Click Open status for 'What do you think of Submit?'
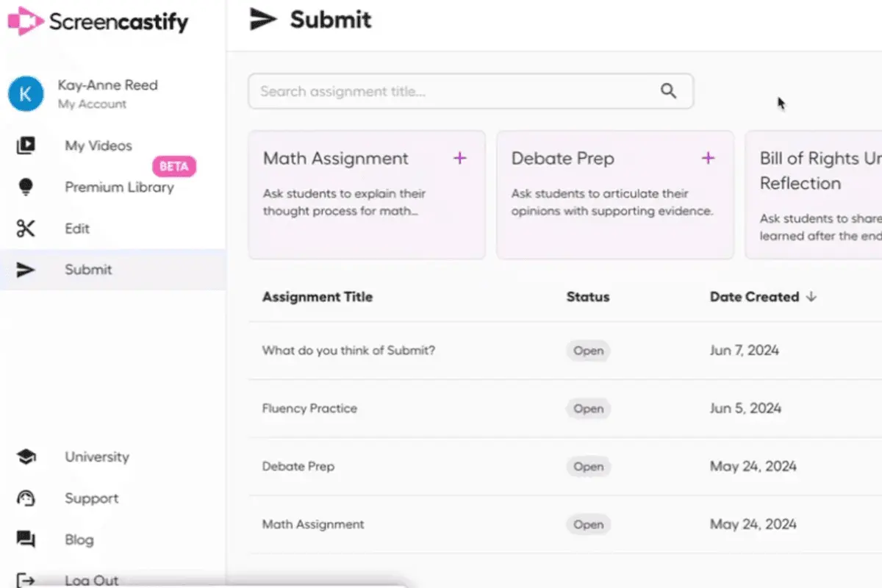882x588 pixels. pos(588,351)
